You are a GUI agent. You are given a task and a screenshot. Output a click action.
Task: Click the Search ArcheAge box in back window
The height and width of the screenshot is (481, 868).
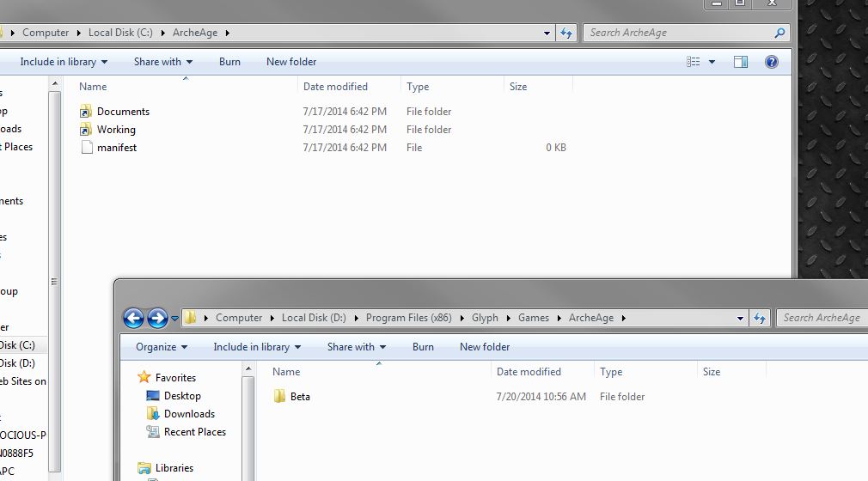coord(679,33)
